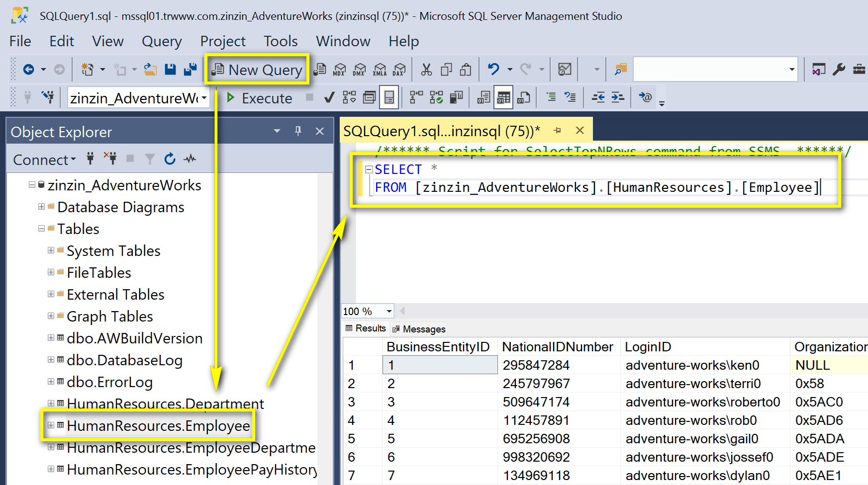
Task: Switch output to Results to File
Action: coord(523,97)
